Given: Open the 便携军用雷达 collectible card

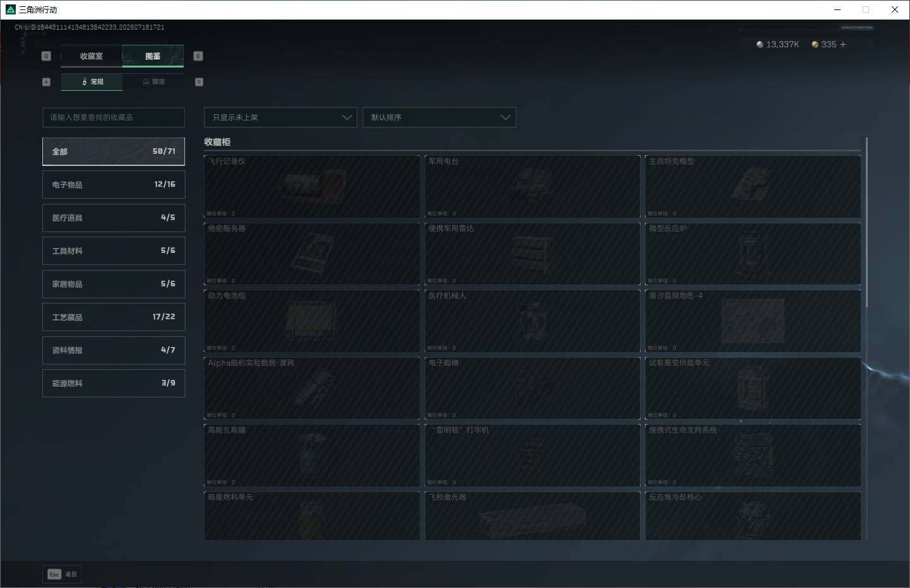Looking at the screenshot, I should pos(533,254).
